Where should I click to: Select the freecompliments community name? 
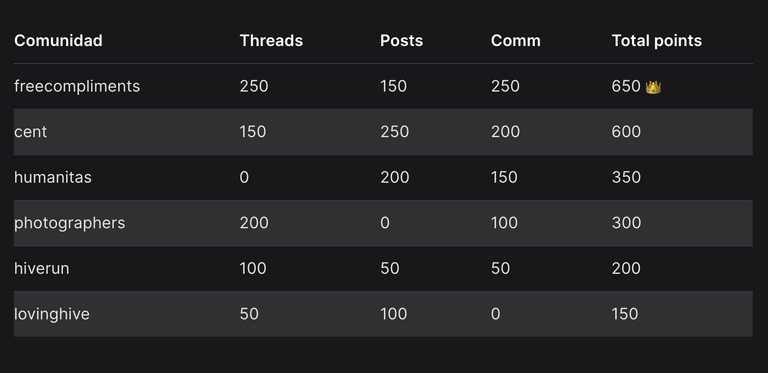(x=77, y=87)
